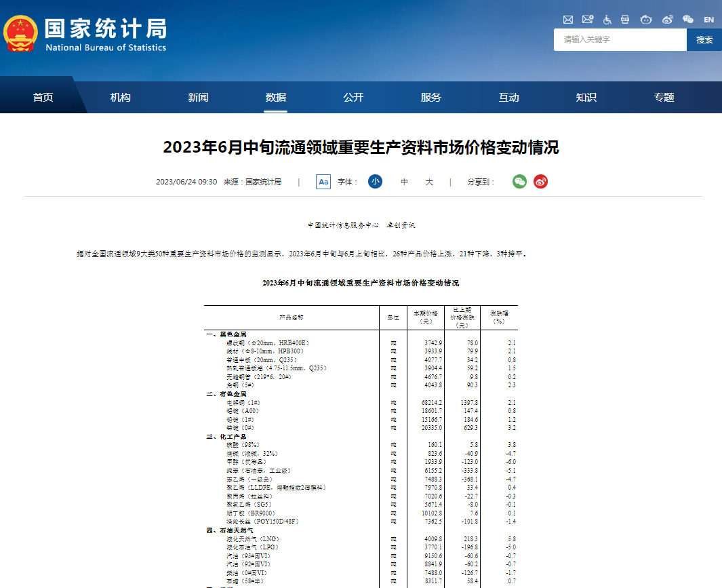Share the article via green WeChat icon

pos(519,182)
